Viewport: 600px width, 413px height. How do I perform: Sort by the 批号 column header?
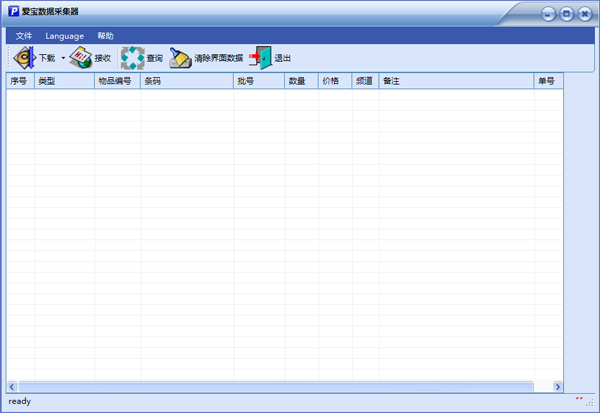(x=259, y=81)
